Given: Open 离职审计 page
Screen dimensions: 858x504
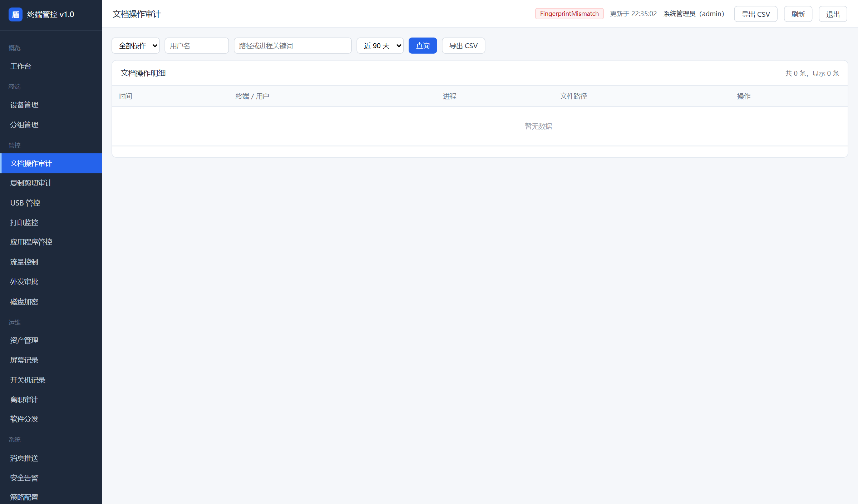Looking at the screenshot, I should (51, 400).
